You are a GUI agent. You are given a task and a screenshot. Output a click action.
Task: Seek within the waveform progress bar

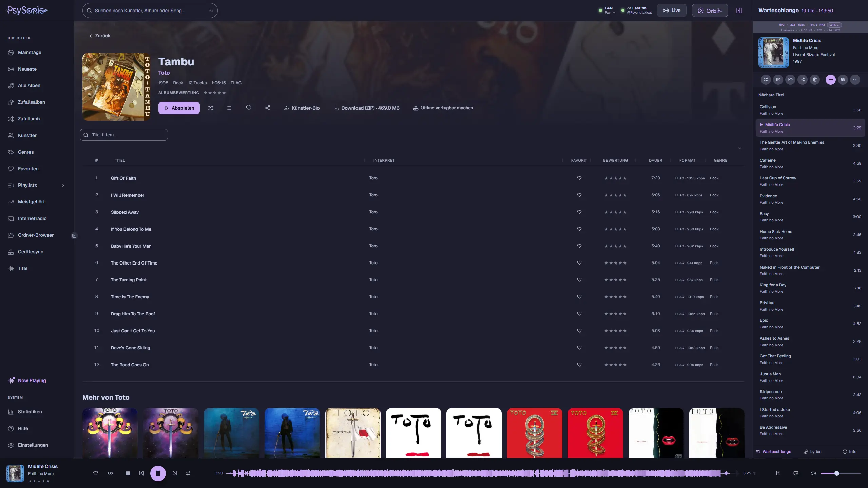tap(482, 473)
